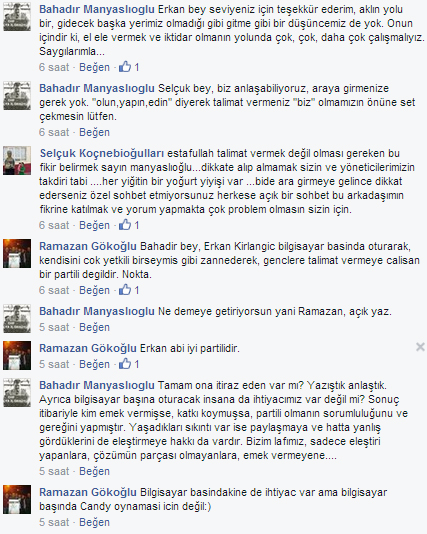This screenshot has height=534, width=427.
Task: Click thumbs-up icon on Selçuk Koçnebioğulları's comment
Action: (125, 225)
